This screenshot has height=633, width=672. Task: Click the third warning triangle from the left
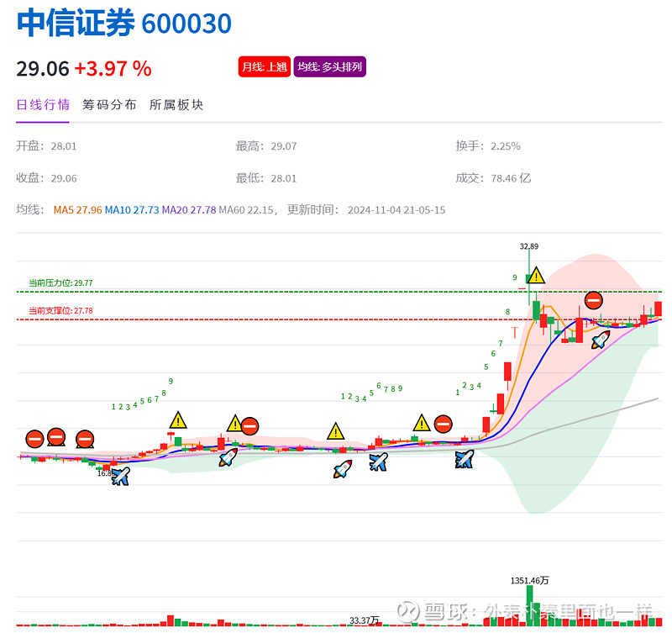(x=335, y=431)
